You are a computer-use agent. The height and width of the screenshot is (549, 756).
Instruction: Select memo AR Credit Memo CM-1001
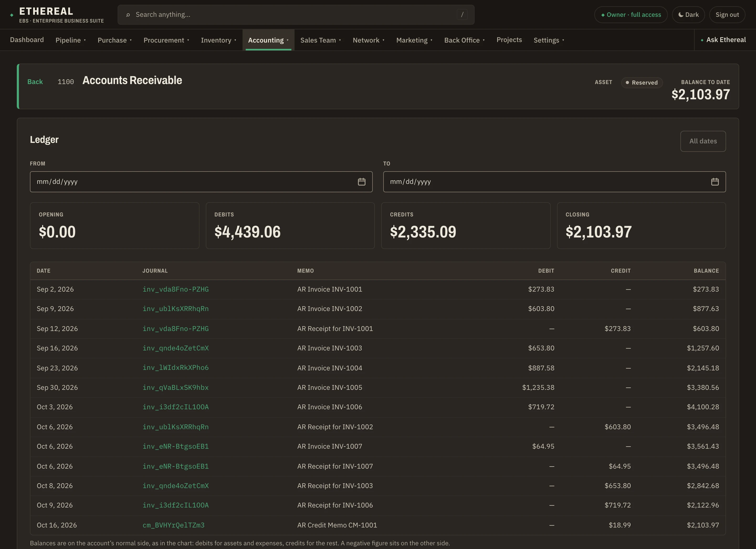tap(337, 525)
